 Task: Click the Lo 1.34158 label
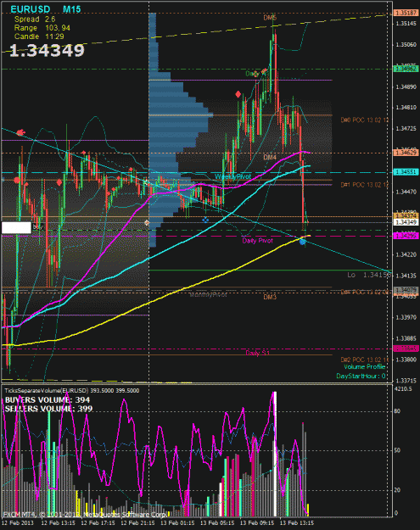369,275
